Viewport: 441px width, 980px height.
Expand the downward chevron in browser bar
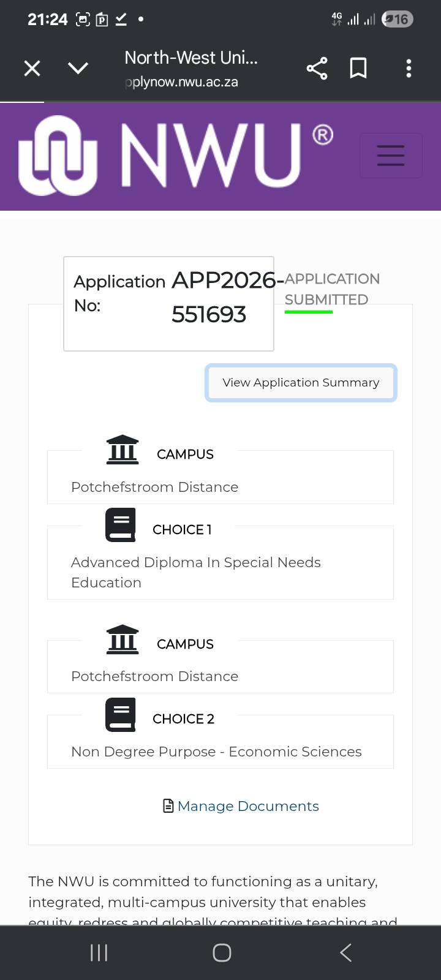coord(78,68)
